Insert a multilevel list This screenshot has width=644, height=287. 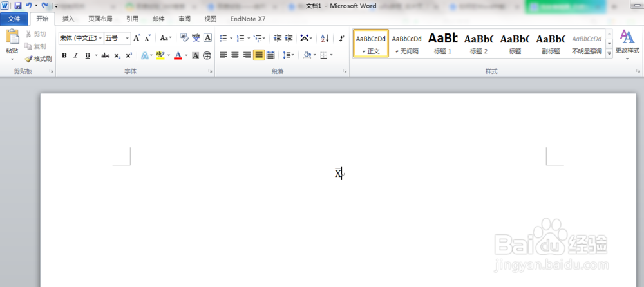(258, 38)
